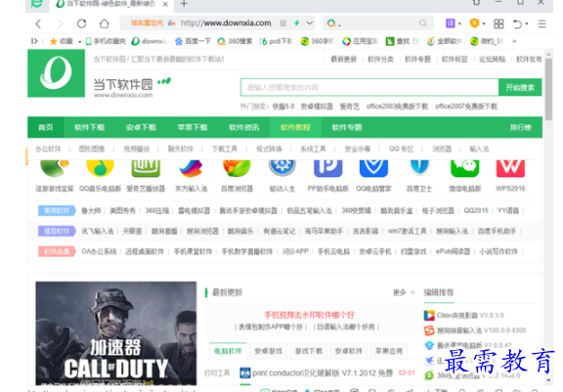
Task: Click the forward navigation arrow
Action: coord(60,23)
